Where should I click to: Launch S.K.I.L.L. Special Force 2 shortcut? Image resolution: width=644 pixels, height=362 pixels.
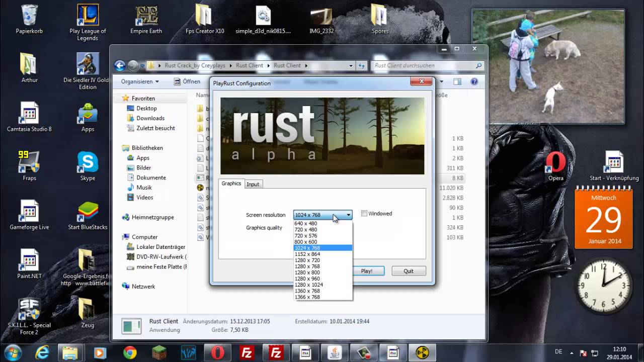click(x=29, y=317)
